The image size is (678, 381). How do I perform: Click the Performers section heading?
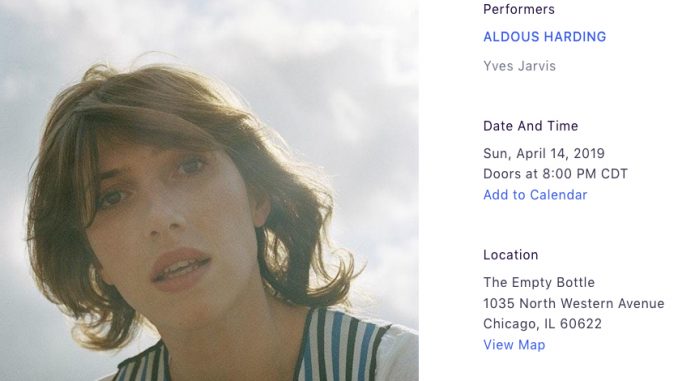click(519, 10)
